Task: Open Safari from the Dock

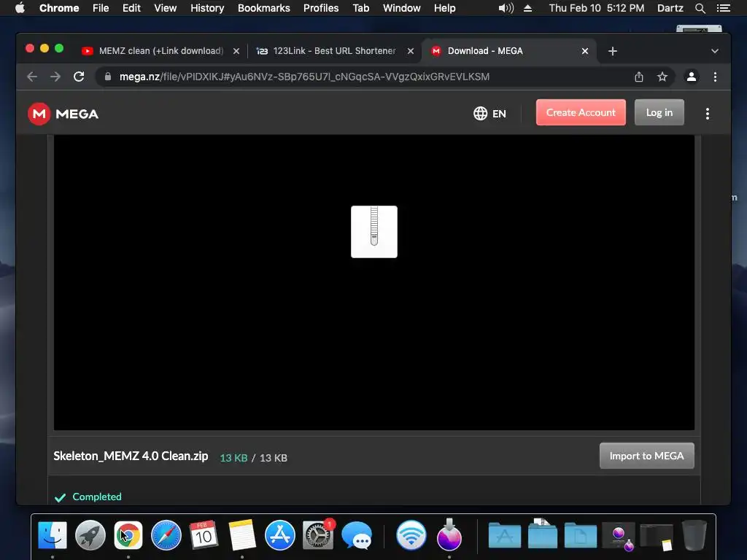Action: point(166,535)
